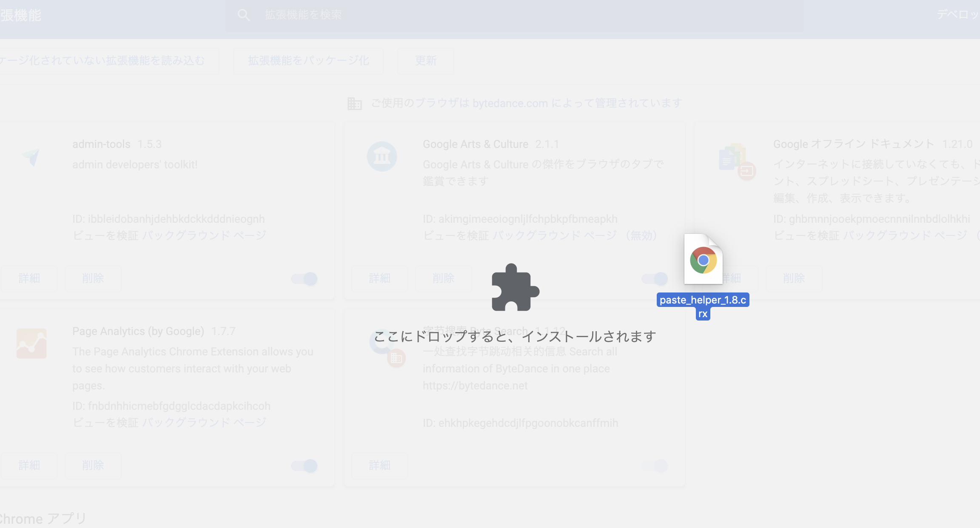
Task: Click the 拡張機能をパッケージ化 button
Action: click(308, 61)
